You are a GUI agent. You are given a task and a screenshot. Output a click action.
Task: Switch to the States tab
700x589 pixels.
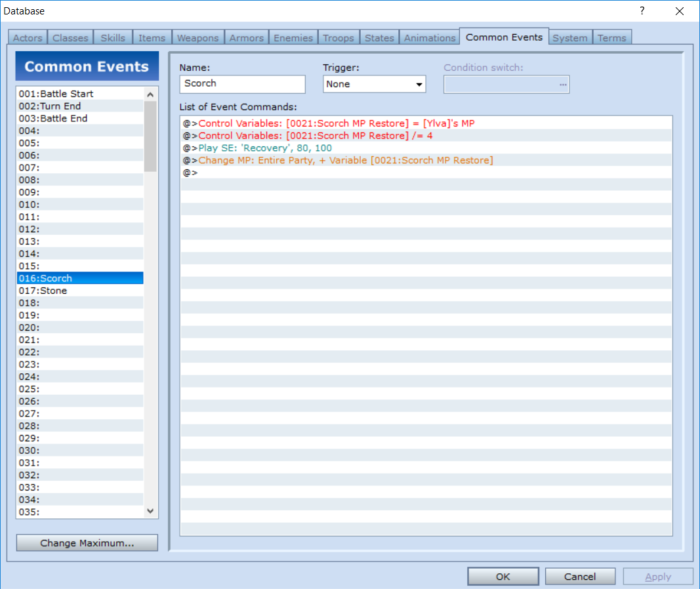(x=379, y=38)
